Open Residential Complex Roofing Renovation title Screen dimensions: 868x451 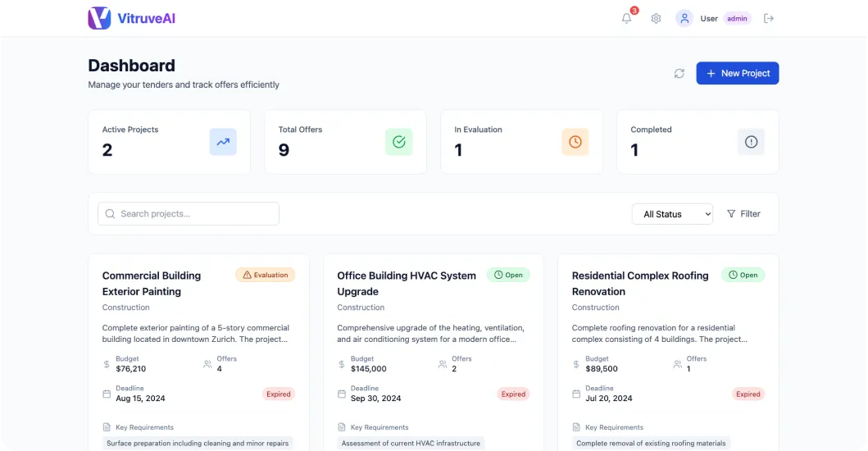point(640,283)
